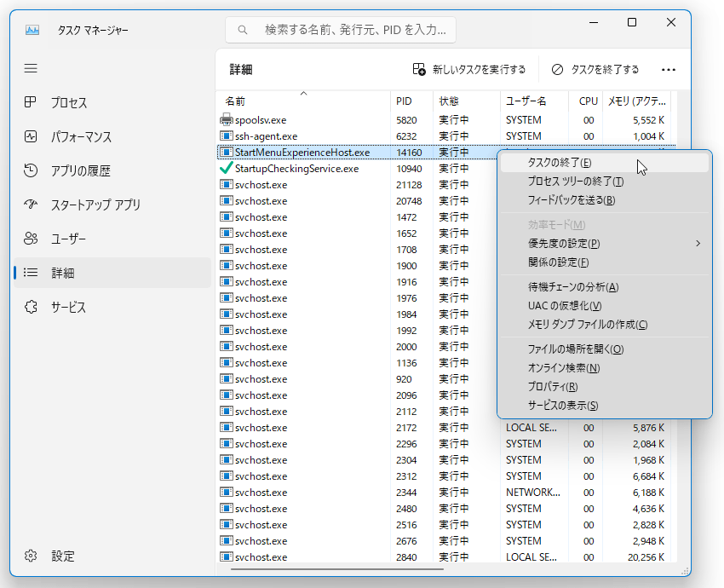
Task: Choose メモリ ダンプ ファイルの作成(C) menu item
Action: (605, 325)
